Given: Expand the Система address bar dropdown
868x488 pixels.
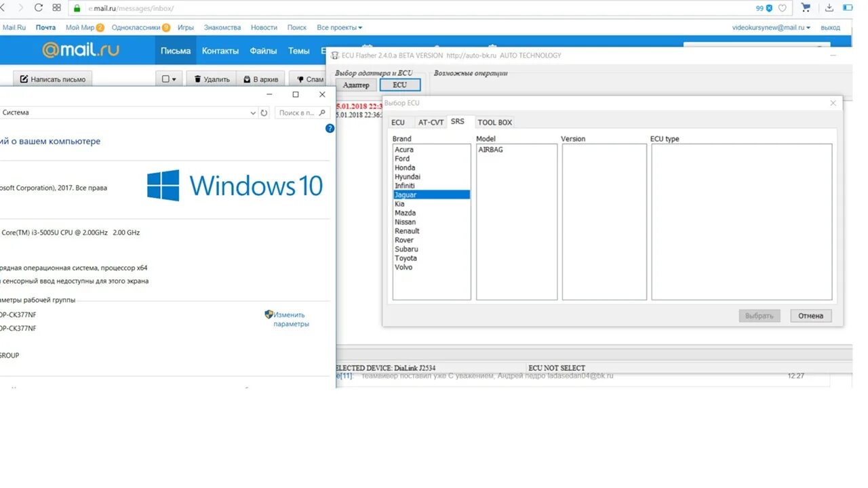Looking at the screenshot, I should [x=253, y=113].
